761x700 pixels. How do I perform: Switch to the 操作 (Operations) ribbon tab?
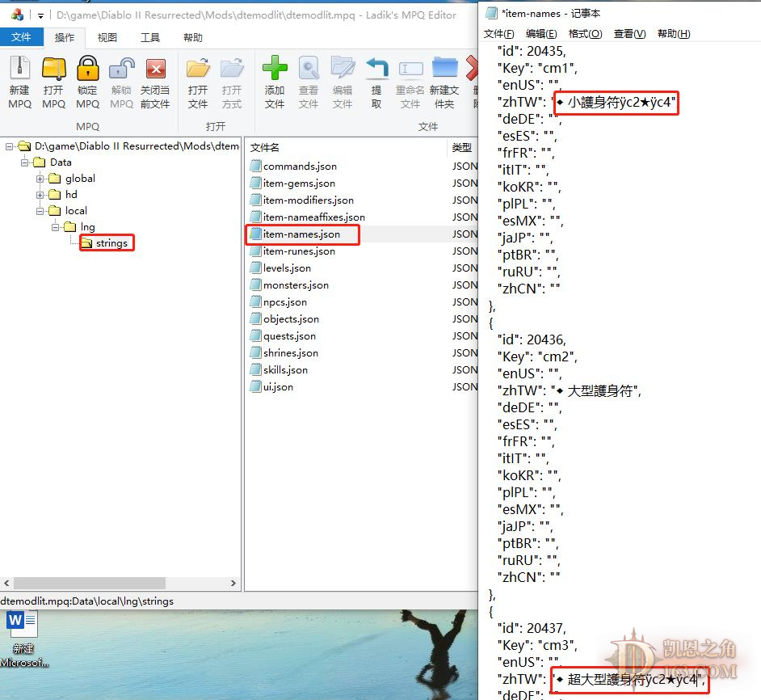[x=65, y=37]
